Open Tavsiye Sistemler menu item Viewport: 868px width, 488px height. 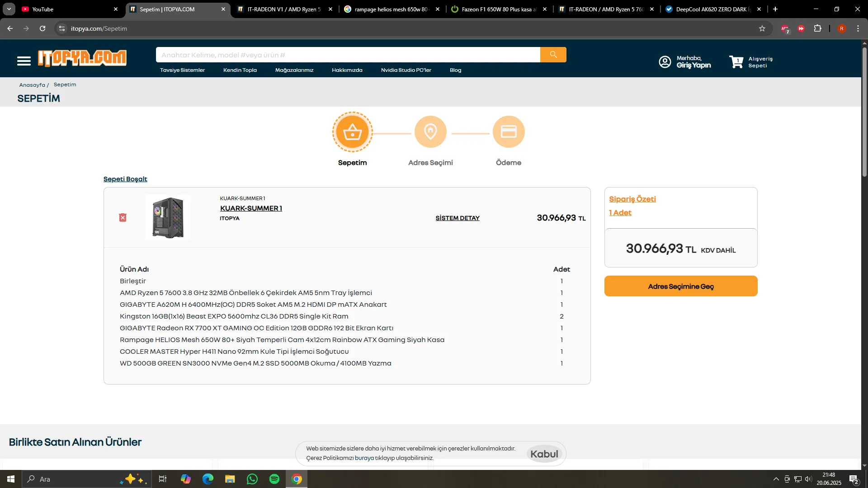(182, 70)
